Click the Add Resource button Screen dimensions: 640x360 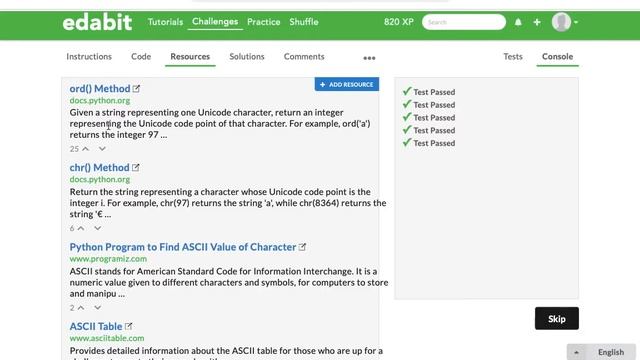(x=347, y=84)
